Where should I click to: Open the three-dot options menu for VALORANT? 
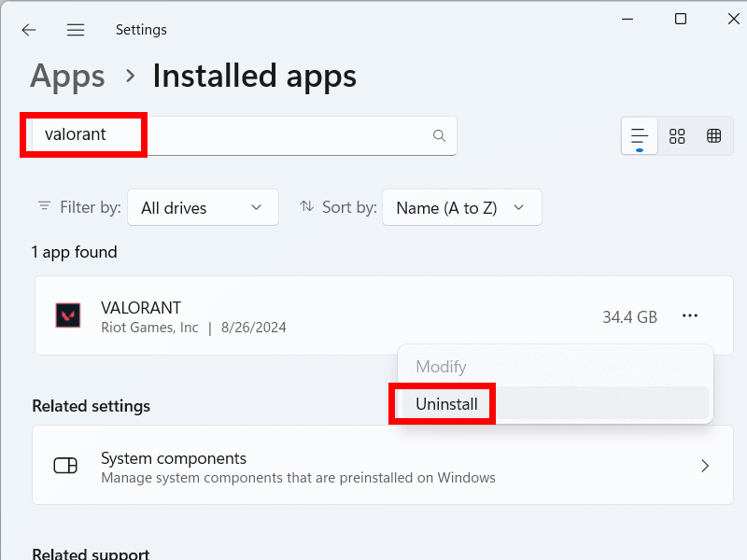[689, 315]
